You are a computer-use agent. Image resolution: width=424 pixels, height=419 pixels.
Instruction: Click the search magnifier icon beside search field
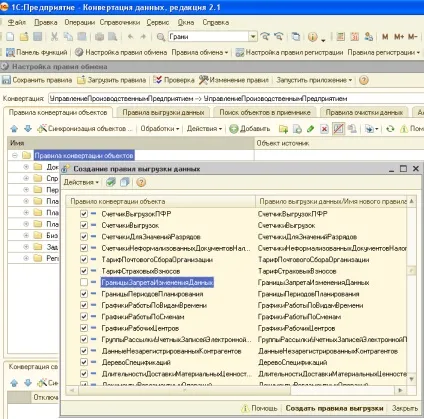coord(161,37)
